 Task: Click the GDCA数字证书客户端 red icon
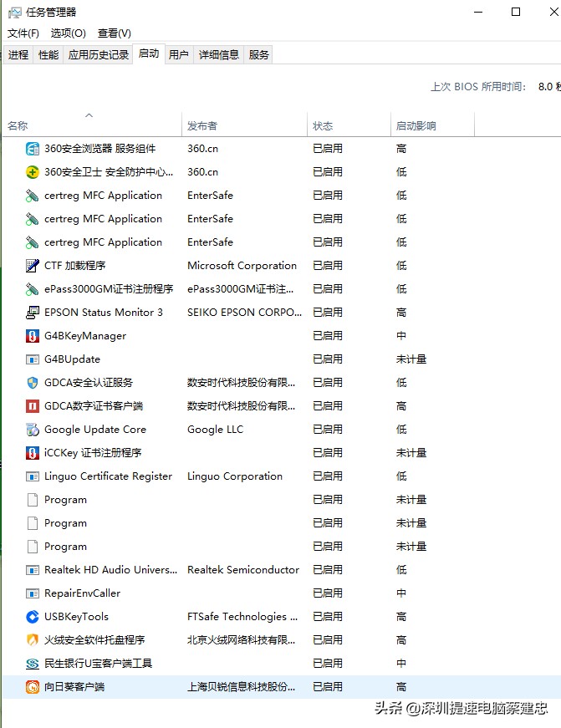click(x=33, y=406)
